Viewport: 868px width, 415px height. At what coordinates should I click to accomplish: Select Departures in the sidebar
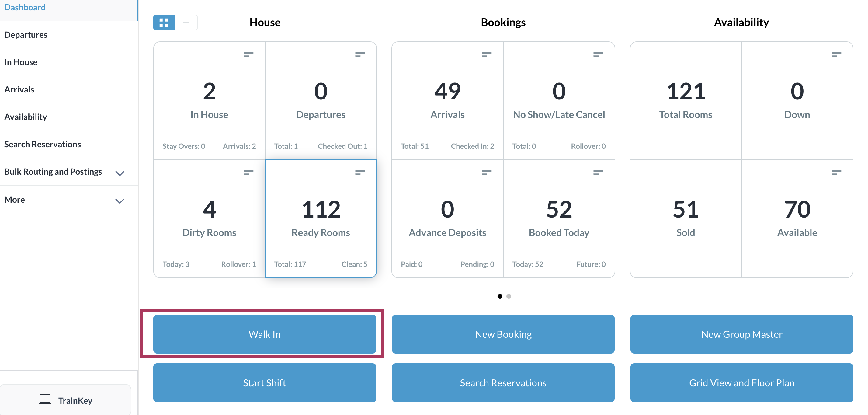pos(26,34)
